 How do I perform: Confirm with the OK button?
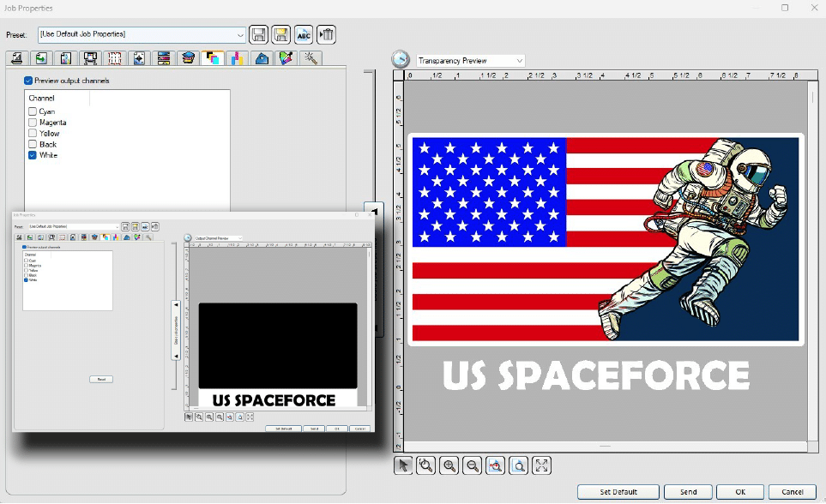pyautogui.click(x=740, y=492)
